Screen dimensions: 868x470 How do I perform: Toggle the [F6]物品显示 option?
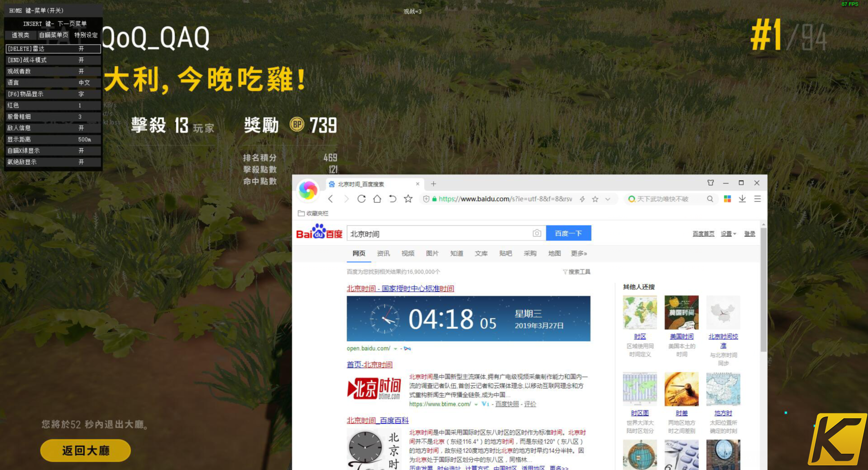(x=53, y=94)
